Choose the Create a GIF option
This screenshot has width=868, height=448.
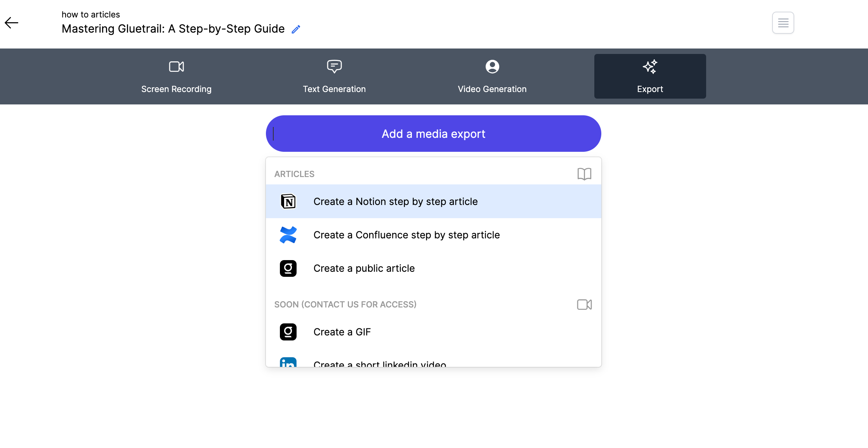click(x=342, y=332)
